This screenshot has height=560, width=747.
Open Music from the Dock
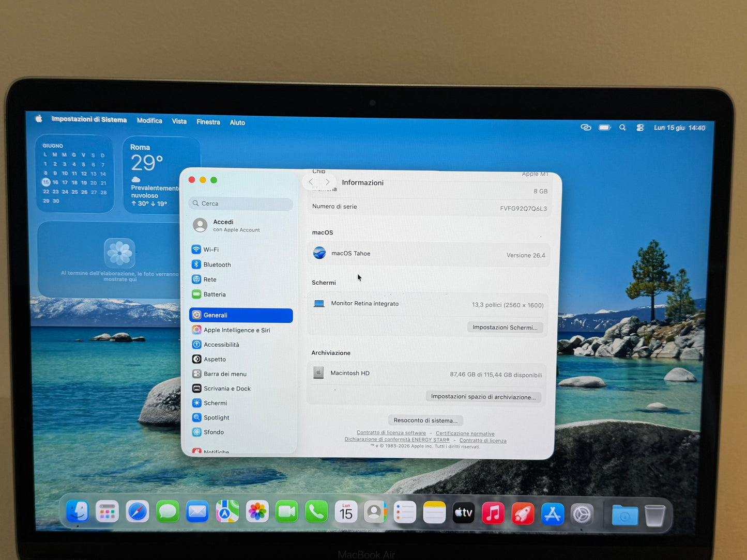(493, 514)
